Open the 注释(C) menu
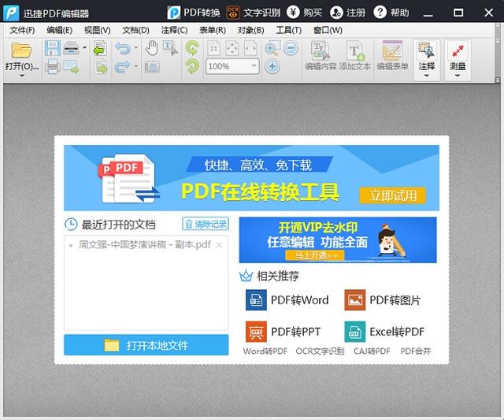Screen dimensions: 504x420 (174, 30)
